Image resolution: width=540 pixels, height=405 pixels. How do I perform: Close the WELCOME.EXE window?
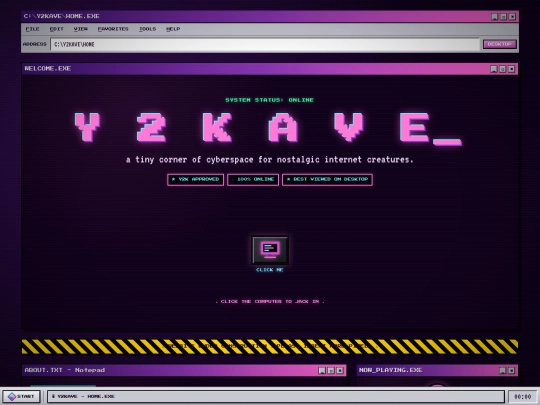point(511,69)
